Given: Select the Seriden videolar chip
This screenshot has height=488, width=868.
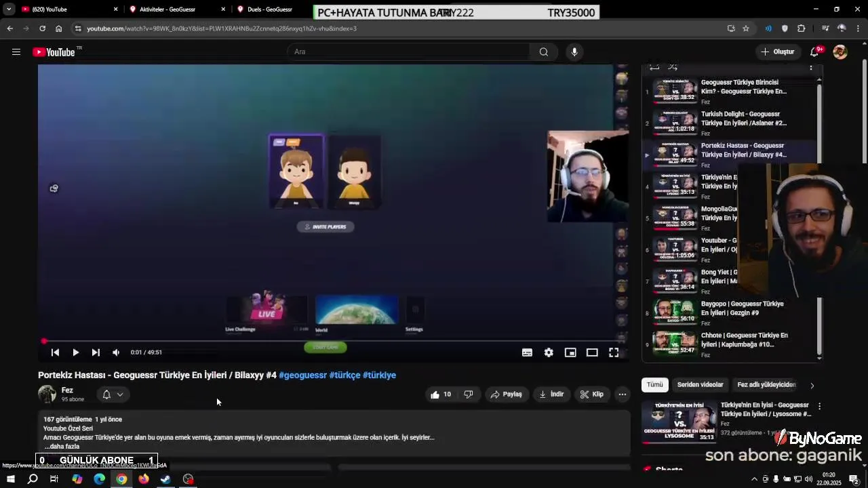Looking at the screenshot, I should [700, 385].
